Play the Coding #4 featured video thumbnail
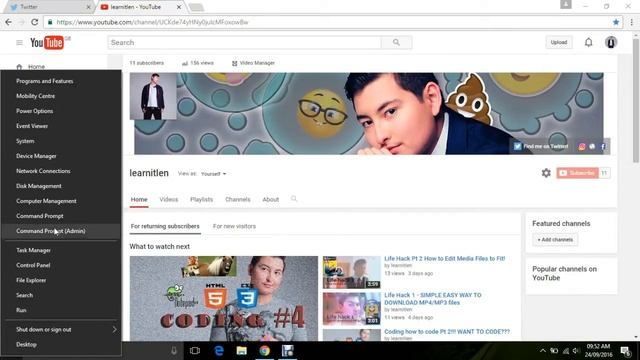 click(224, 299)
